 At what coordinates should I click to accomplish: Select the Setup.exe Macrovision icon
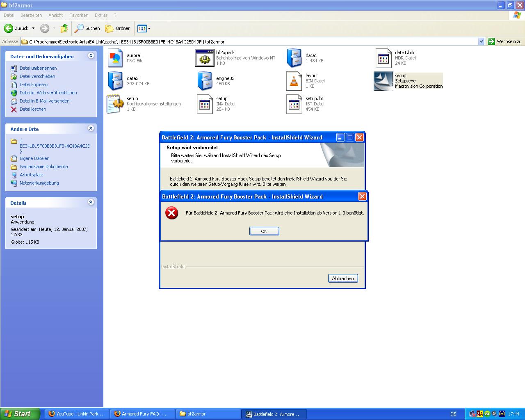(383, 81)
